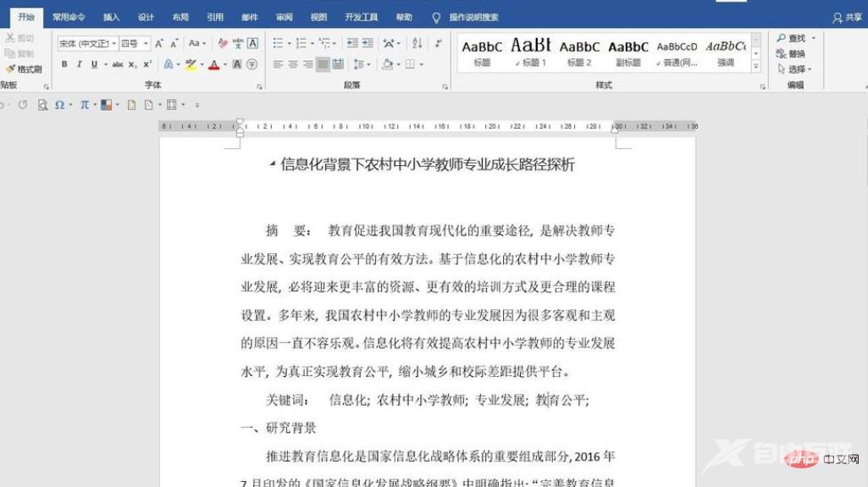Viewport: 868px width, 487px height.
Task: Toggle Bold formatting
Action: (64, 64)
